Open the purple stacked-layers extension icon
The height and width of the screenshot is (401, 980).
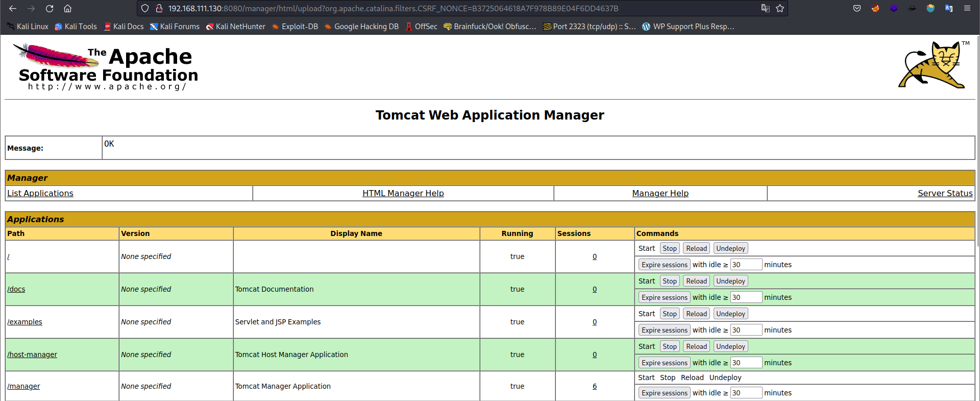pyautogui.click(x=894, y=8)
